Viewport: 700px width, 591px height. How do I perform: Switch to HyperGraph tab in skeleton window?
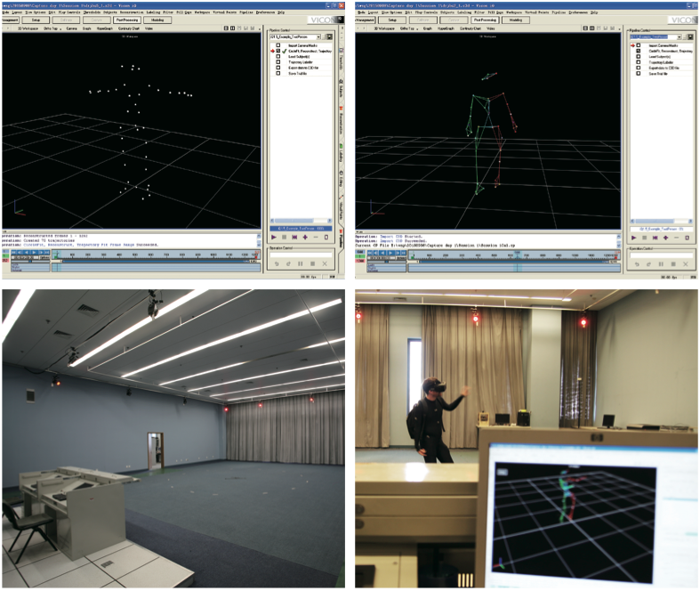[x=446, y=28]
